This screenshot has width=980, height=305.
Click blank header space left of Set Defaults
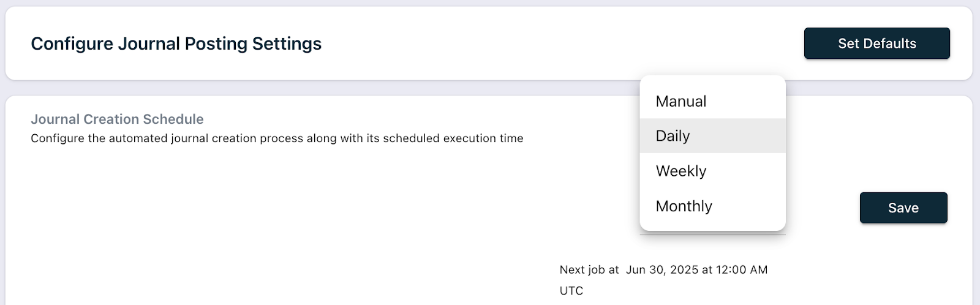click(x=551, y=43)
